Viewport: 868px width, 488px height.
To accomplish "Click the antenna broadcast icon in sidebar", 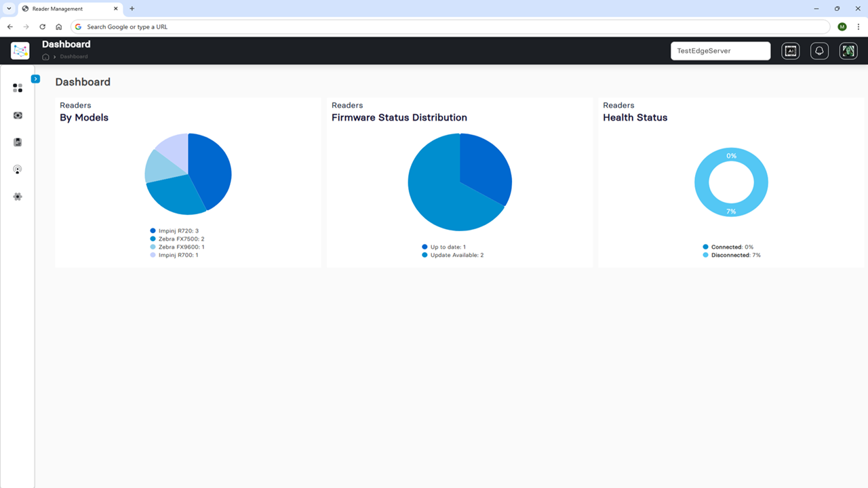I will 18,169.
